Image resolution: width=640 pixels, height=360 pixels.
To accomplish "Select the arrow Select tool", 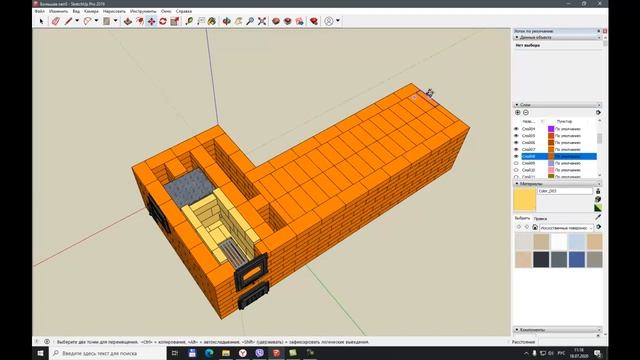I will point(41,21).
